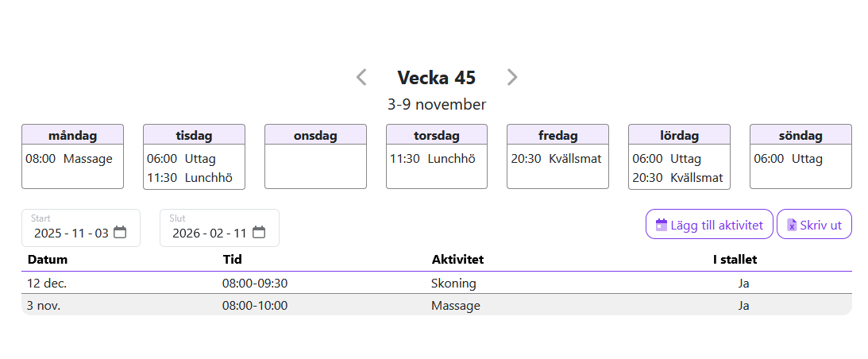Select the 06:00 Uttag entry on tisdag
868x359 pixels.
click(181, 159)
